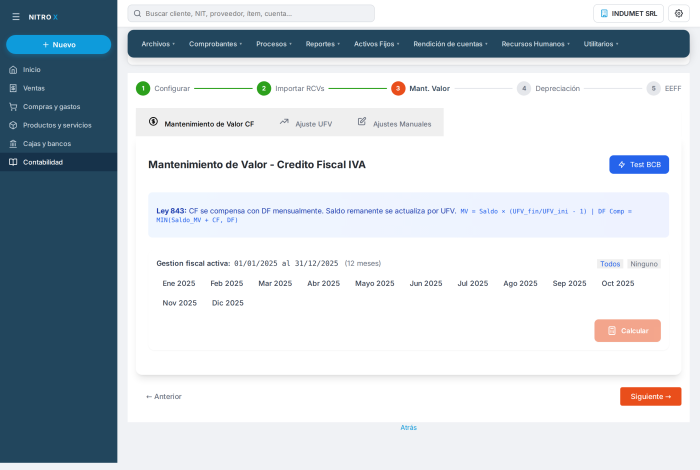The image size is (700, 470).
Task: Toggle month Mar 2025
Action: [x=275, y=283]
